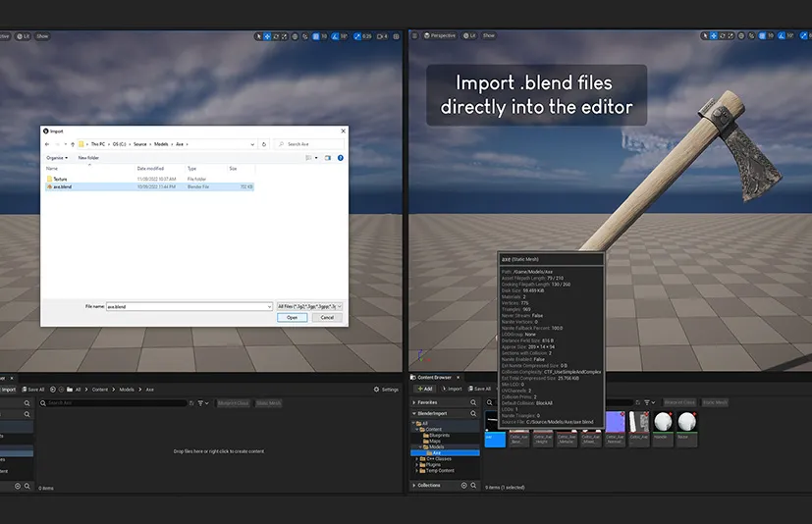Click the Refresh icon beside the address bar

(263, 144)
